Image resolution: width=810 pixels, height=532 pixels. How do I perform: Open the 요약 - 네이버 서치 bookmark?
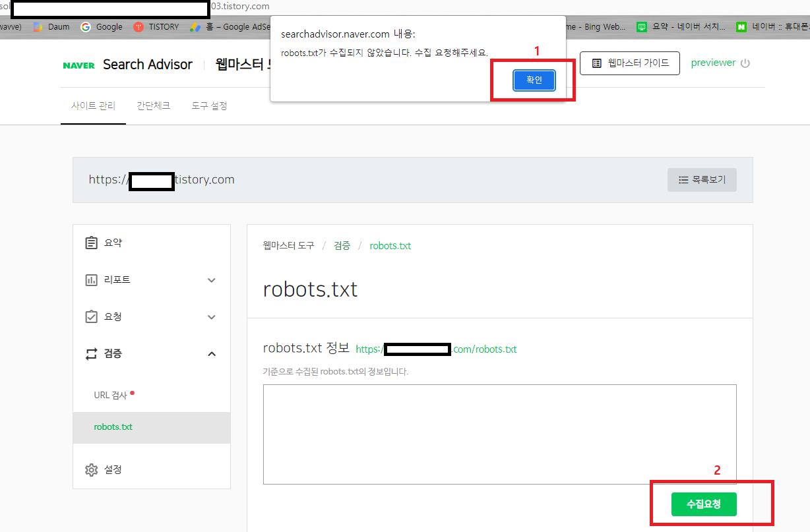click(x=681, y=27)
